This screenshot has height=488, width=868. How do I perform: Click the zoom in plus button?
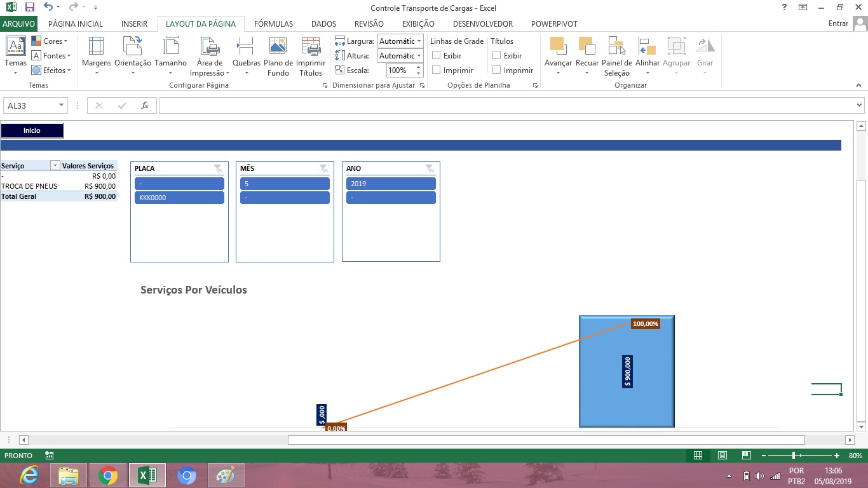click(837, 456)
